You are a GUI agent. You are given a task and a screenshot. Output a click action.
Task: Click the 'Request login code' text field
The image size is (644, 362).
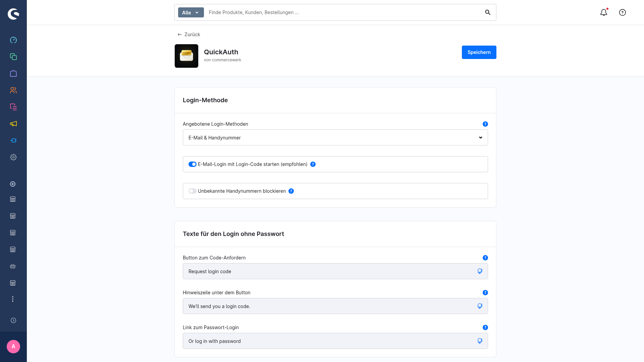click(335, 271)
